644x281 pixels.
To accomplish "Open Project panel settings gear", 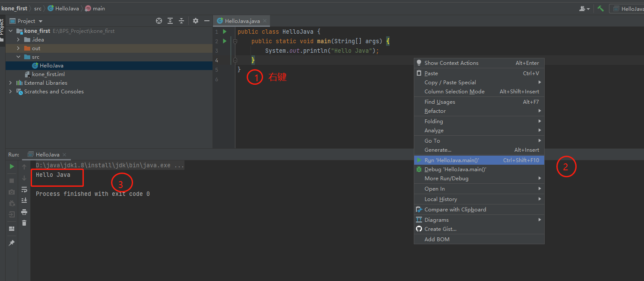I will point(196,21).
